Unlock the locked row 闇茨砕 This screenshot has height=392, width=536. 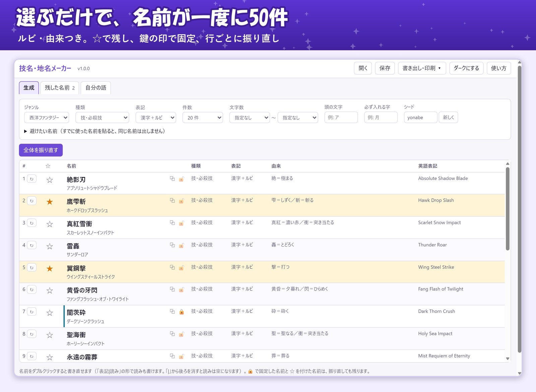coord(181,312)
